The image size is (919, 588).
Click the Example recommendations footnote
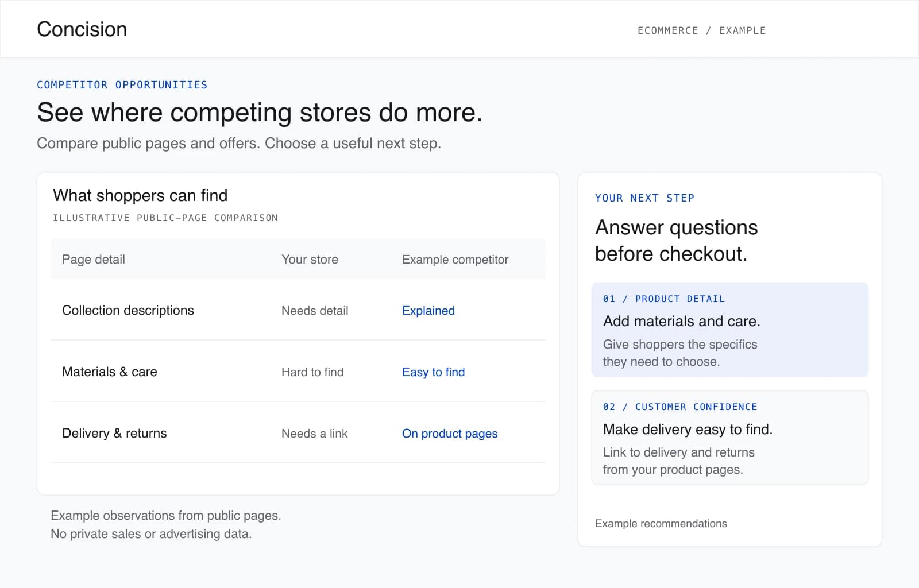point(661,524)
